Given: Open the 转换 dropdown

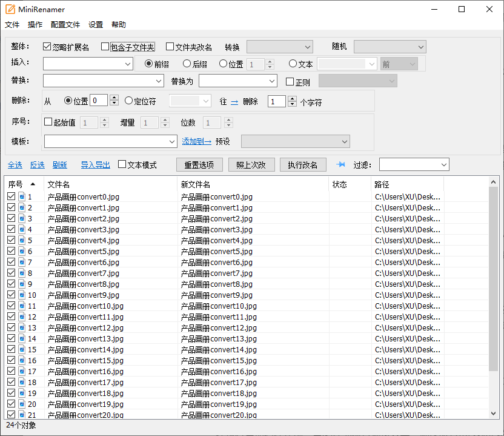Looking at the screenshot, I should tap(279, 46).
